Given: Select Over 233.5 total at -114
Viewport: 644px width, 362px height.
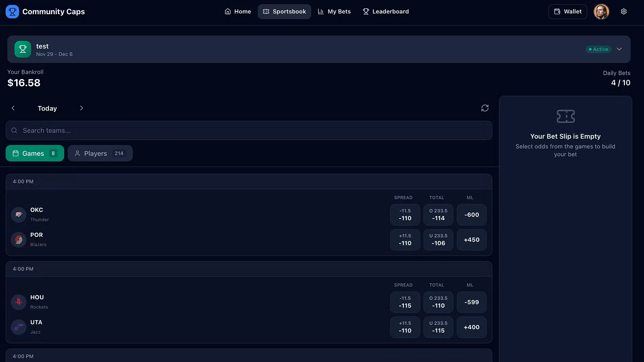Looking at the screenshot, I should tap(438, 215).
